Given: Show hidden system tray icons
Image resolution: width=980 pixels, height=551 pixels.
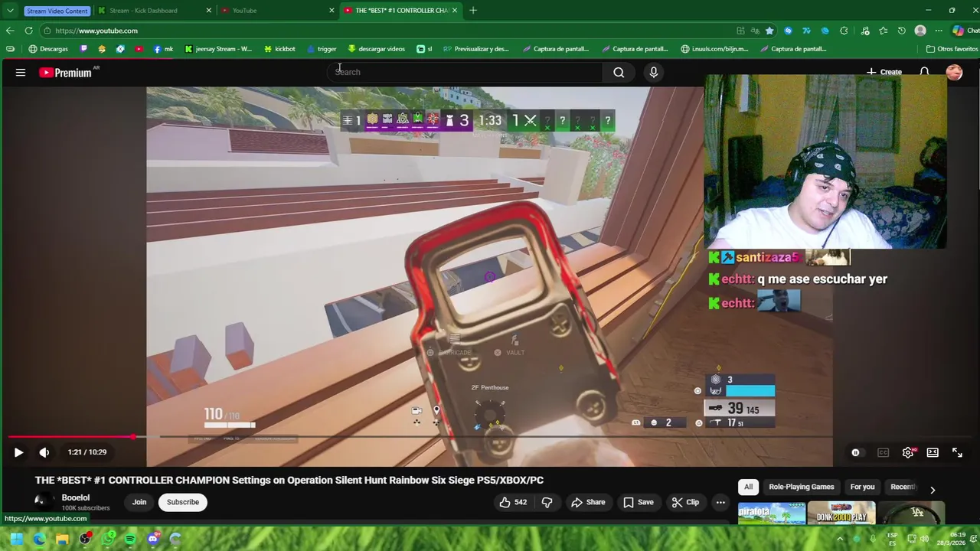Looking at the screenshot, I should pos(840,539).
